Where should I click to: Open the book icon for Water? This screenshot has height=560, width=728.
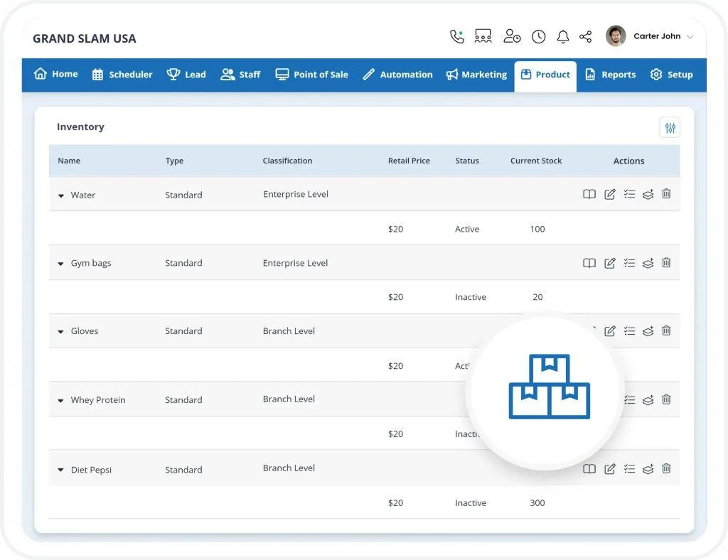[x=589, y=194]
